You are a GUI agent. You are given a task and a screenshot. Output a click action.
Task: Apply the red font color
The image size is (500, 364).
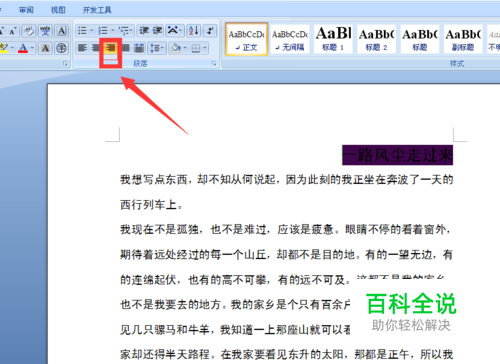(x=23, y=48)
